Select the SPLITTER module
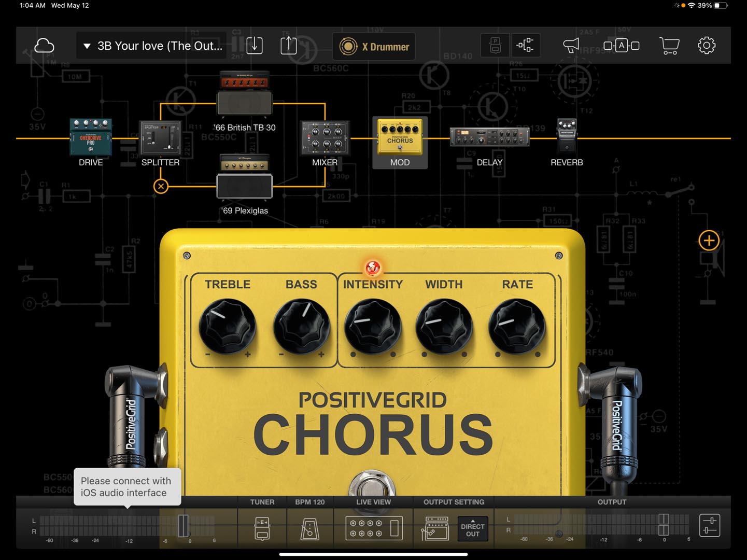Image resolution: width=747 pixels, height=560 pixels. tap(160, 137)
